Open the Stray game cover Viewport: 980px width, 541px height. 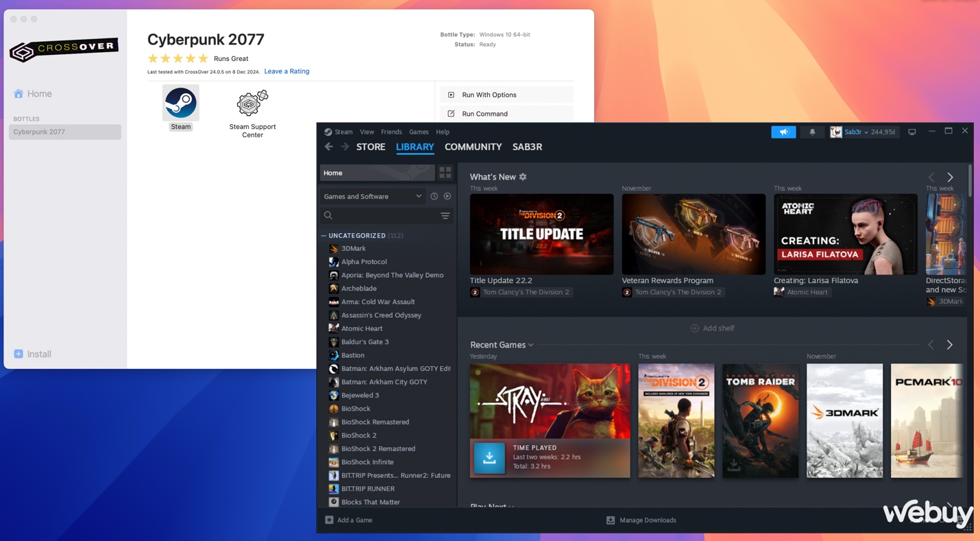pyautogui.click(x=550, y=401)
